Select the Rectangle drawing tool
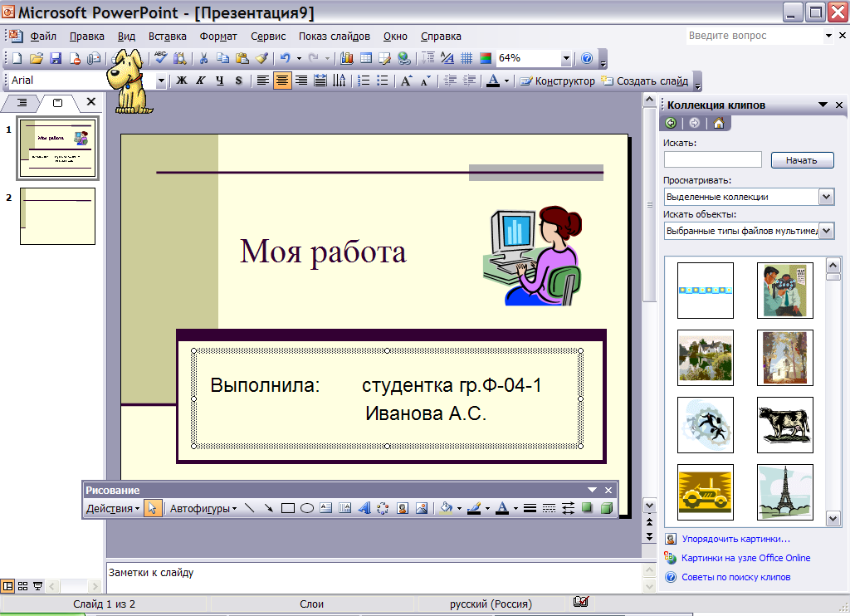 tap(288, 508)
